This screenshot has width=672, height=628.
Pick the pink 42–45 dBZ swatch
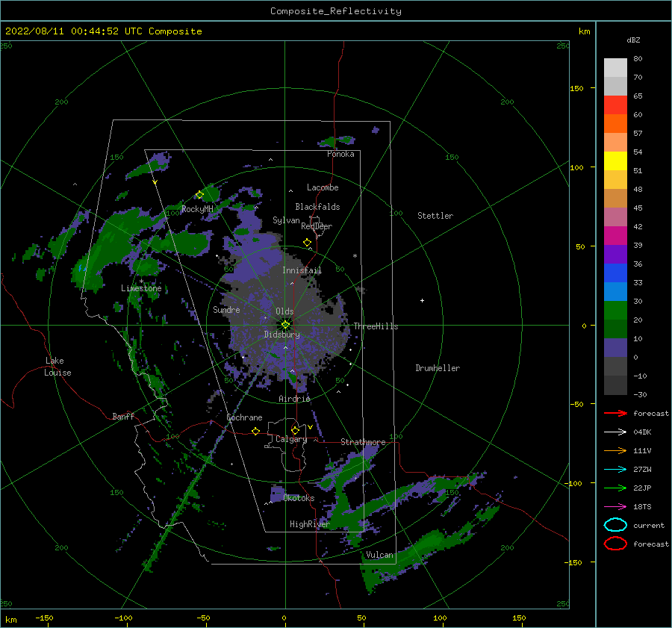pyautogui.click(x=615, y=217)
